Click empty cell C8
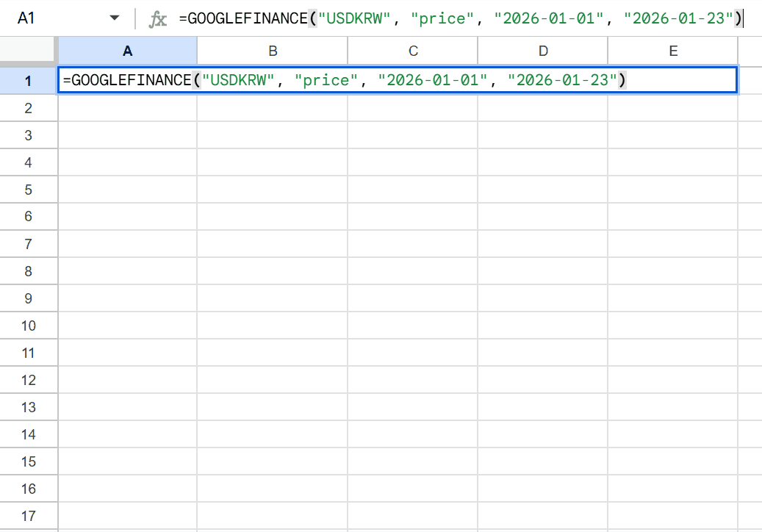 (412, 271)
